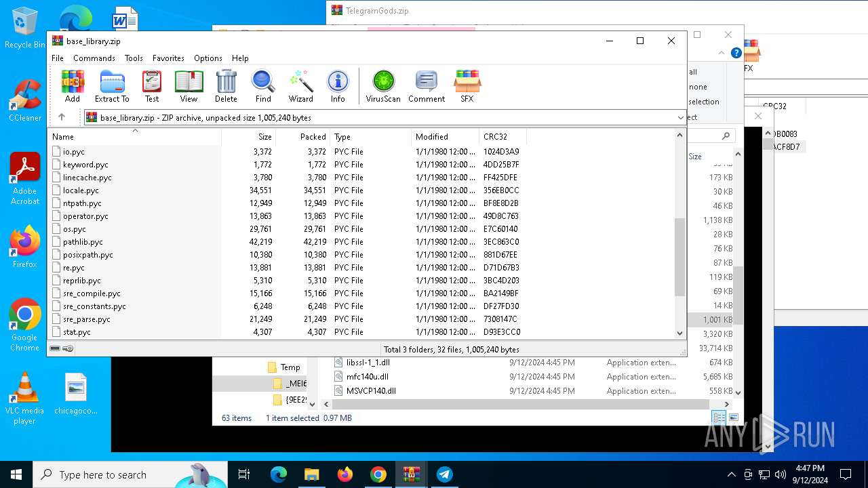Open the File menu
This screenshot has width=868, height=488.
(x=58, y=58)
